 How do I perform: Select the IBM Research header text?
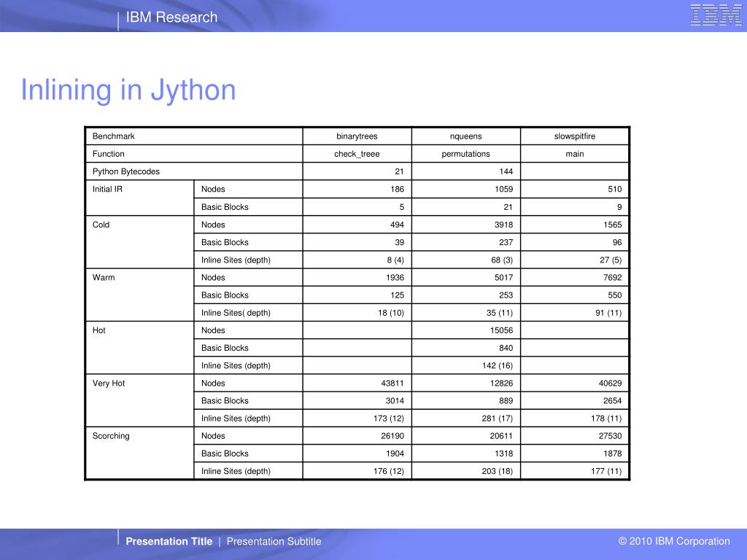tap(171, 17)
